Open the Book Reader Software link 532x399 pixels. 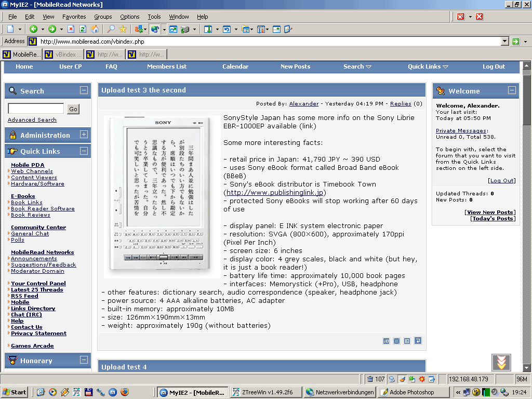[43, 209]
